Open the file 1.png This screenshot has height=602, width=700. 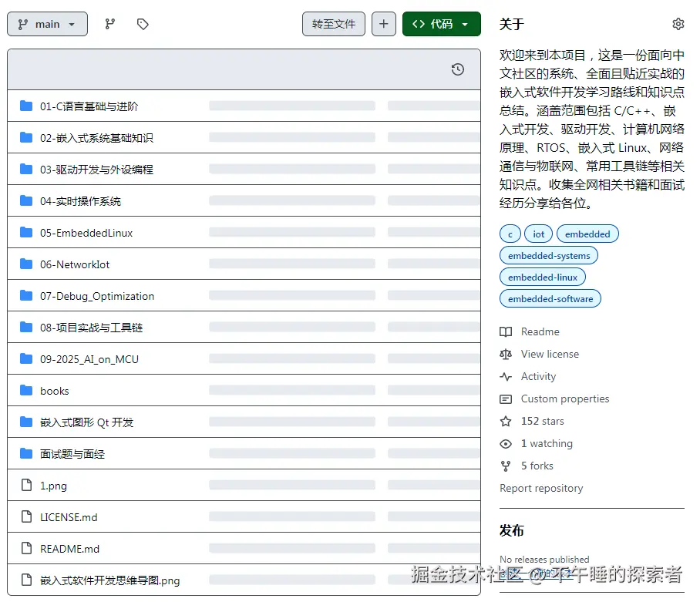click(x=53, y=486)
